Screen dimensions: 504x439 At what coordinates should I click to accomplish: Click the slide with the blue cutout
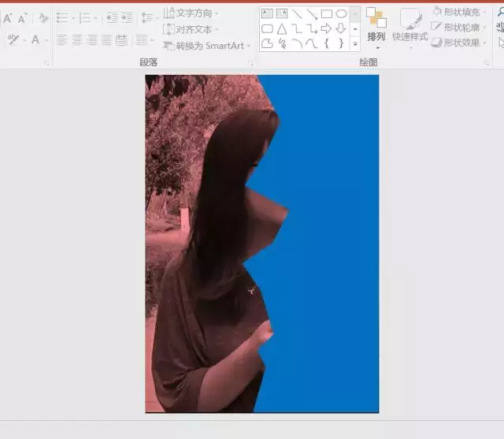point(262,244)
